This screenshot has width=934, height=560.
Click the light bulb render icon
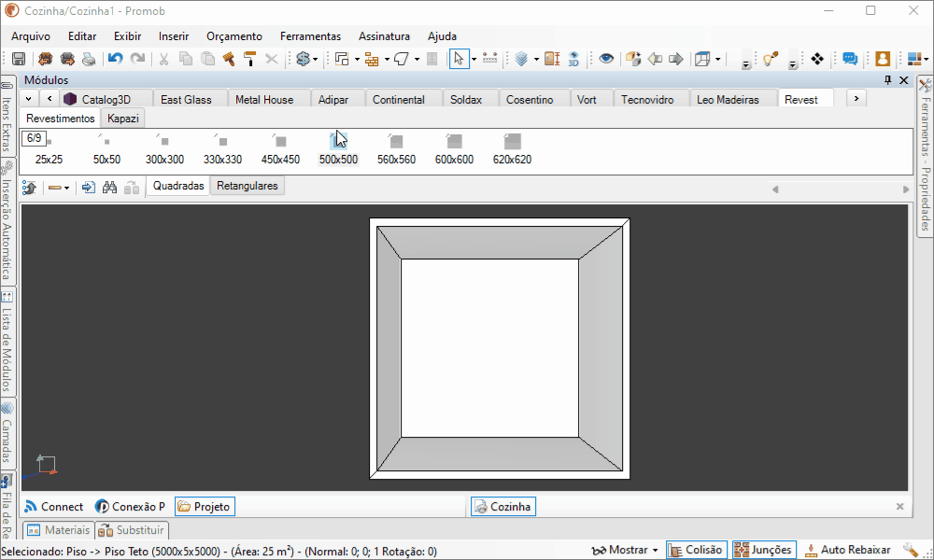771,59
